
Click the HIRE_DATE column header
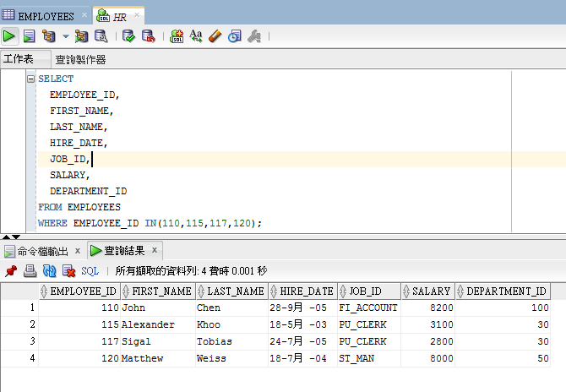(x=303, y=291)
